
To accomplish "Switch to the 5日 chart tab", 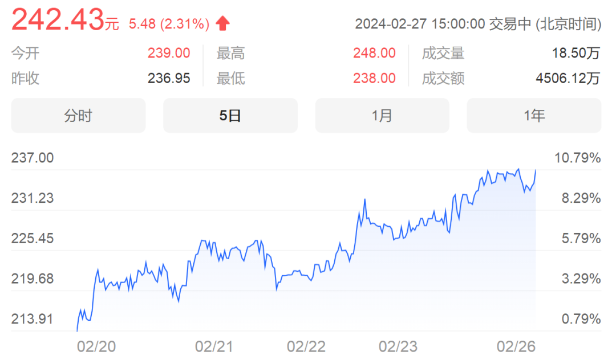I will [x=230, y=116].
